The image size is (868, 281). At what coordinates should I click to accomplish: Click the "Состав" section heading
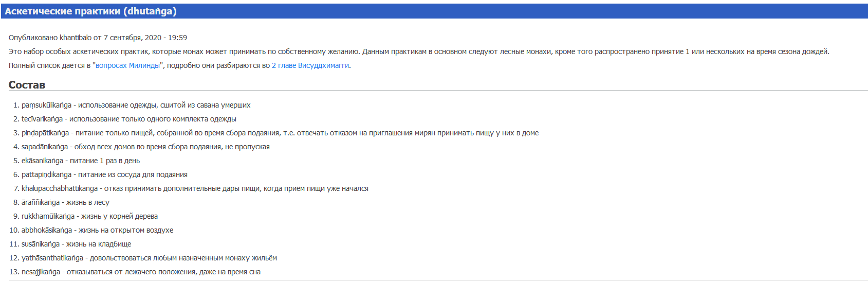click(x=27, y=85)
